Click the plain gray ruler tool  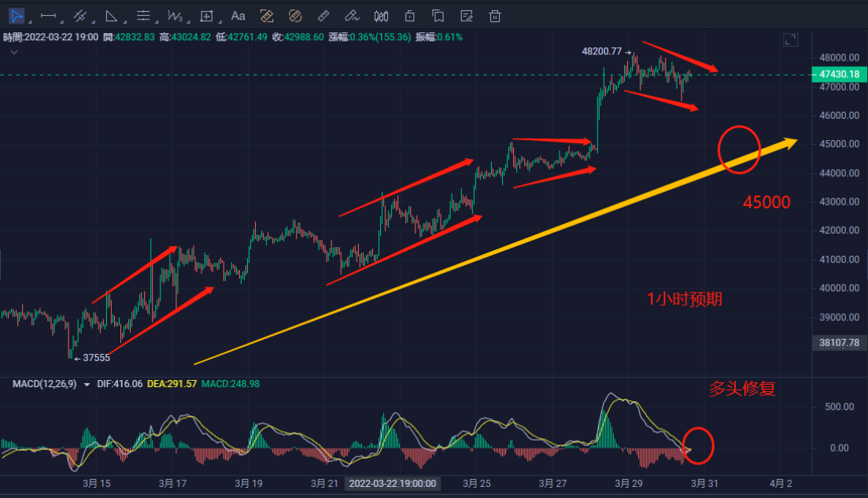click(324, 16)
